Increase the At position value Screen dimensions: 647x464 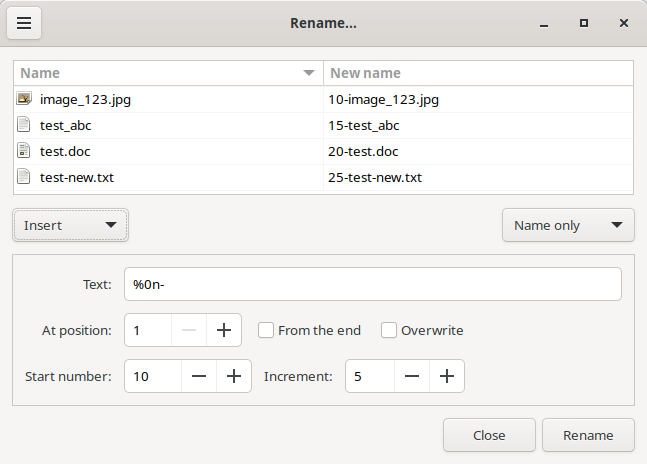[224, 330]
